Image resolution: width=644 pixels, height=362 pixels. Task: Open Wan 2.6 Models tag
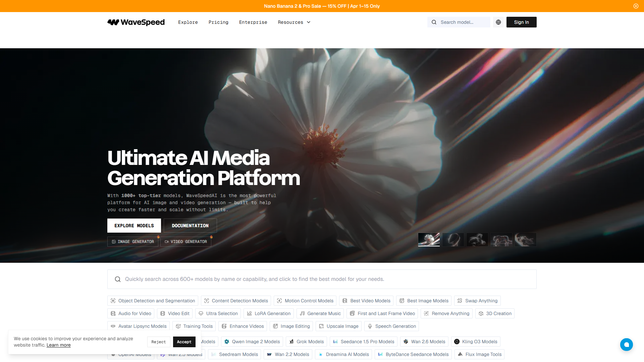tap(424, 342)
